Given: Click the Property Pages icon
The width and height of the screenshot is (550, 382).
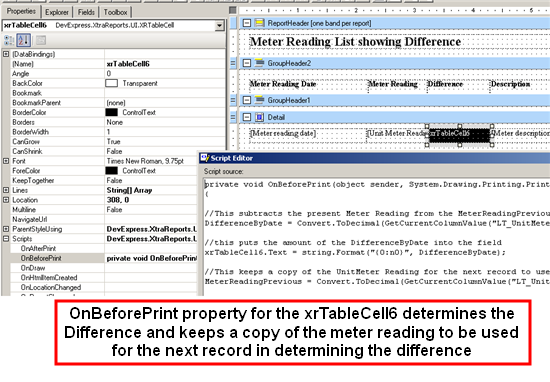Looking at the screenshot, I should coord(41,40).
